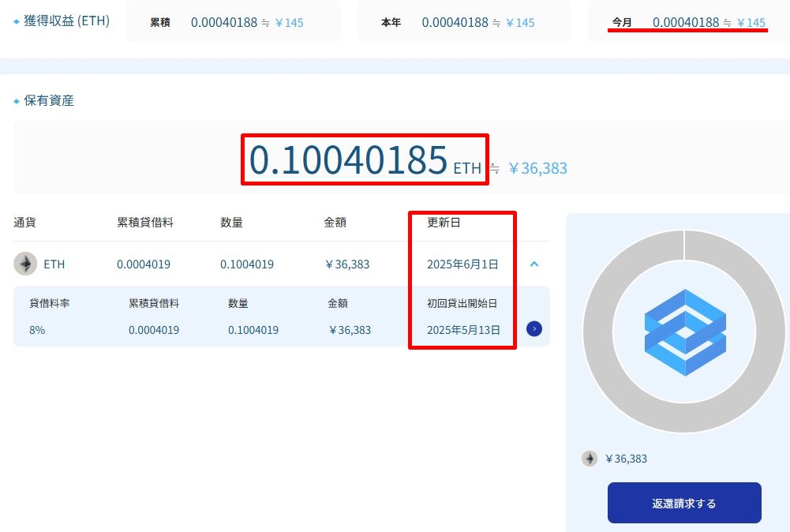Open details with the blue arrow button
This screenshot has height=532, width=790.
[x=534, y=329]
